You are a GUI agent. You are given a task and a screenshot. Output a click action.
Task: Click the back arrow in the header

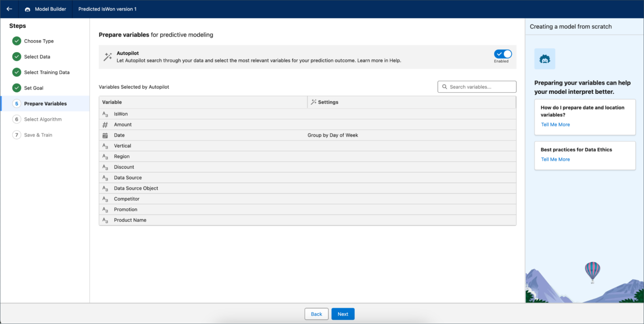(9, 9)
